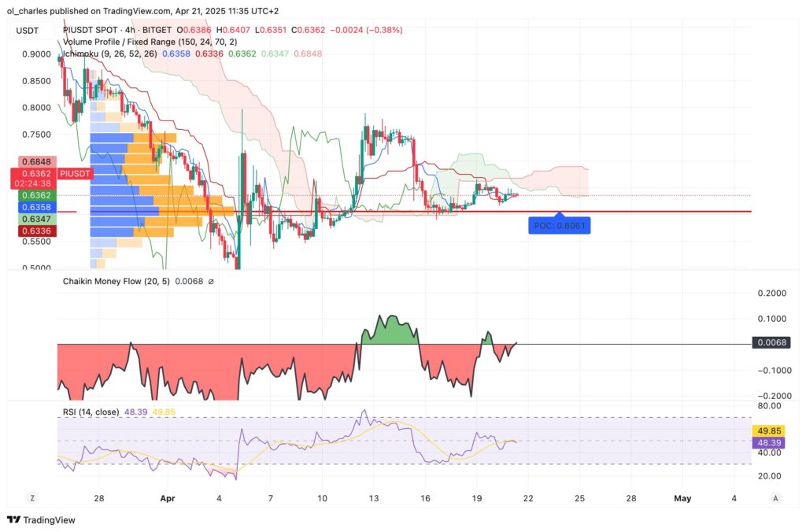The height and width of the screenshot is (532, 806).
Task: Click the blue POC: 0.6061 label
Action: click(558, 225)
